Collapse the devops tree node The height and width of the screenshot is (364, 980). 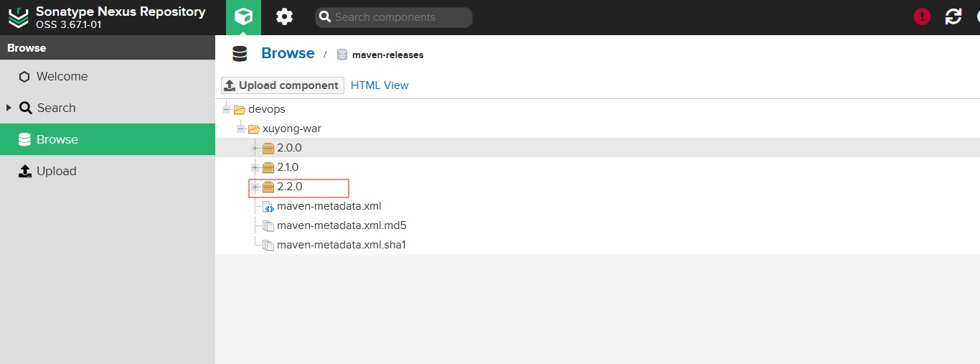226,109
